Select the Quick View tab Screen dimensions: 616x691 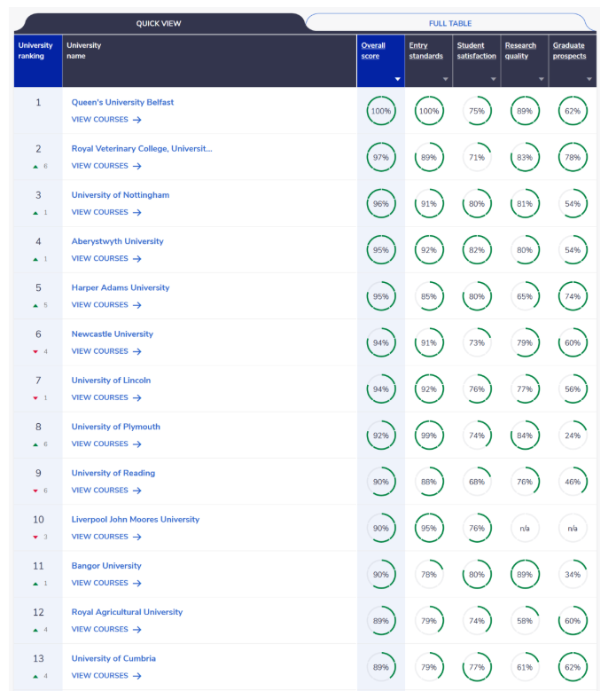point(160,23)
